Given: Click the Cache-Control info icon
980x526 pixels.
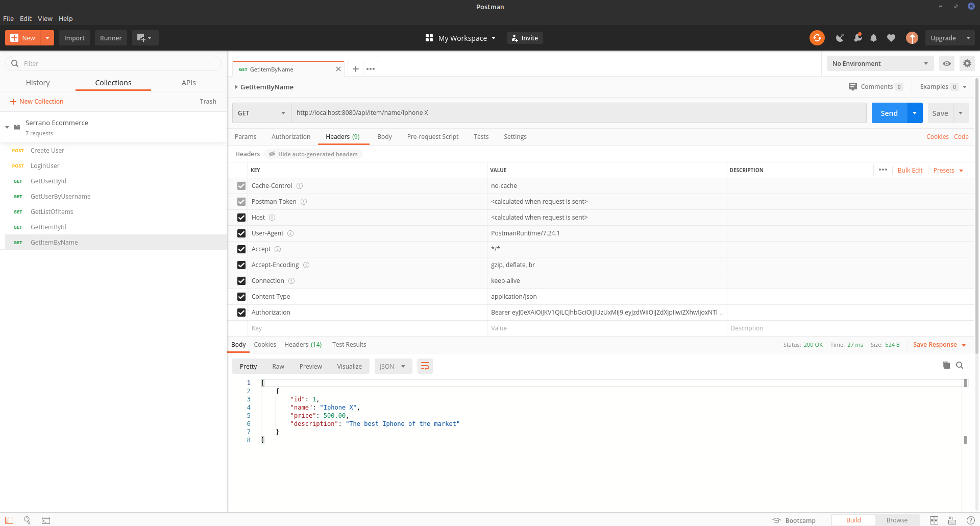Looking at the screenshot, I should pos(300,186).
